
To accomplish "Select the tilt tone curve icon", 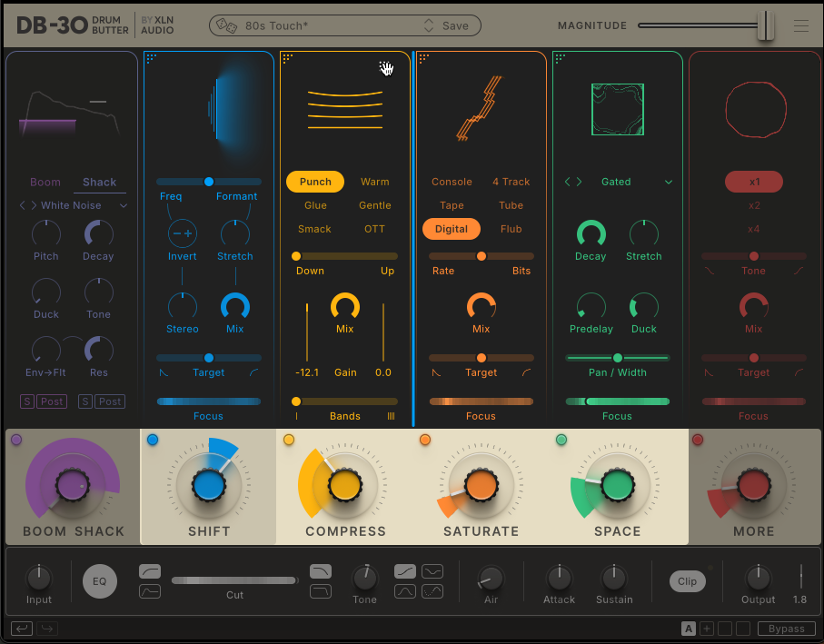I will 405,571.
